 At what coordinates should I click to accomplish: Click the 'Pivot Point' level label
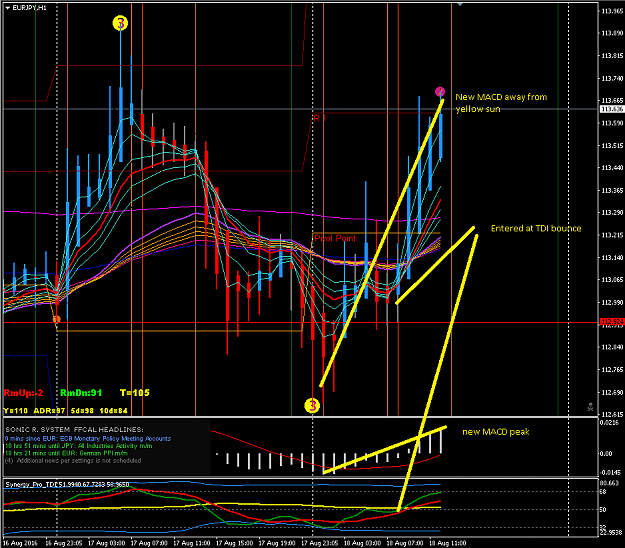(x=335, y=238)
